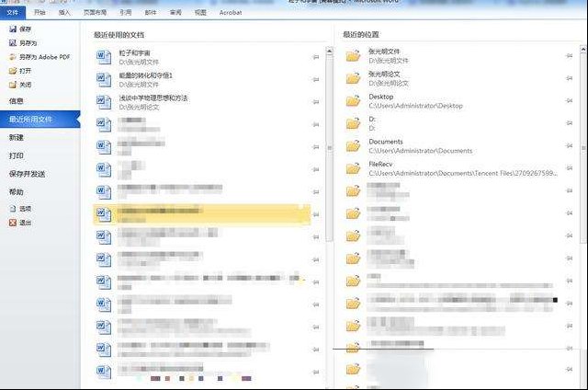
Task: Open the 页面布局 (Page Layout) tab
Action: [95, 12]
